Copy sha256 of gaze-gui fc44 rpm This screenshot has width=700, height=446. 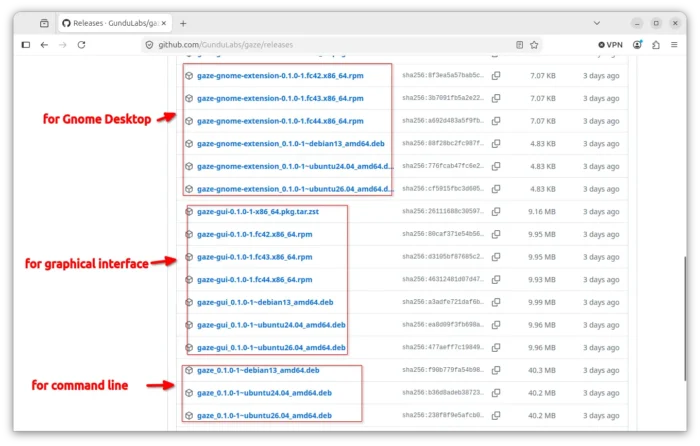pos(496,280)
